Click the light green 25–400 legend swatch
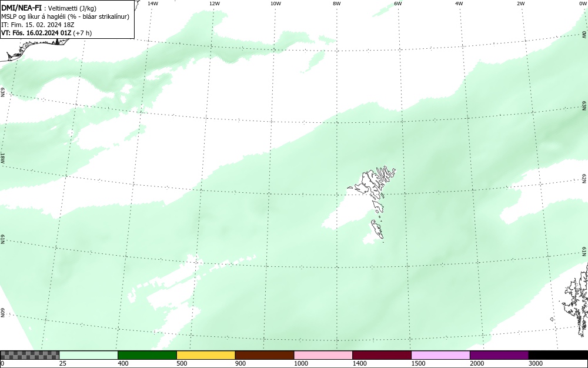Viewport: 588px width, 368px height. (89, 355)
